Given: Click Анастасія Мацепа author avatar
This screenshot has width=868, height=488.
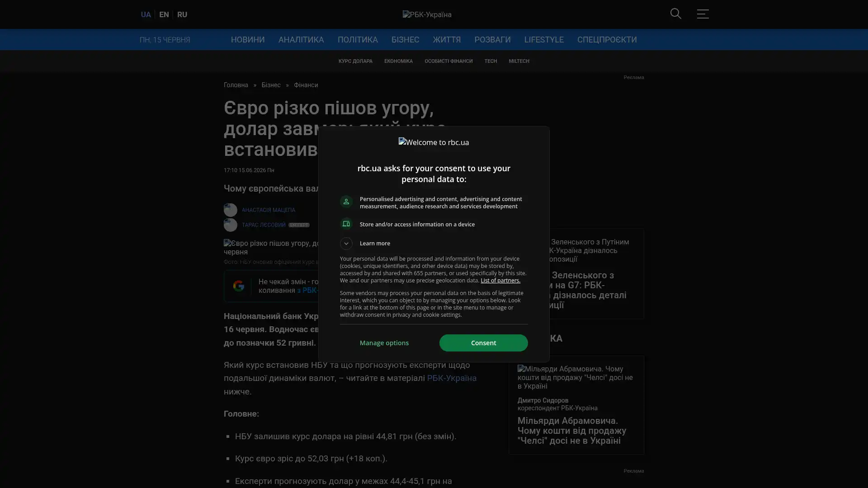Looking at the screenshot, I should (x=230, y=210).
